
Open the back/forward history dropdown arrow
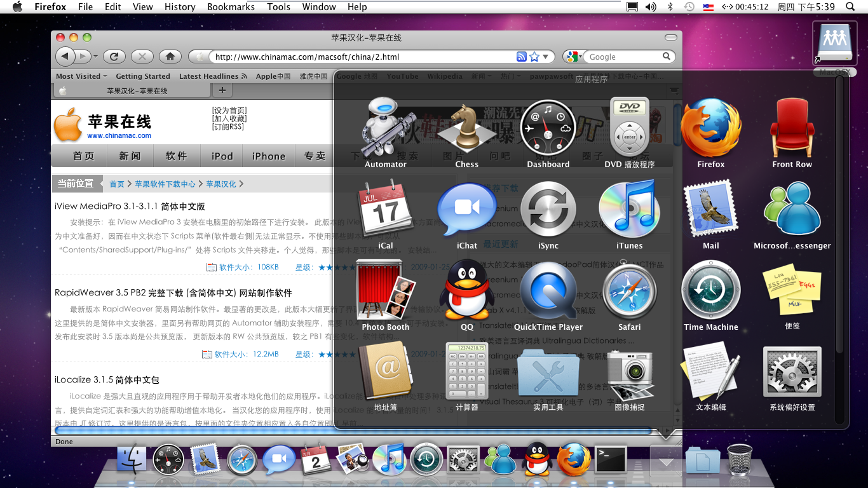[96, 57]
